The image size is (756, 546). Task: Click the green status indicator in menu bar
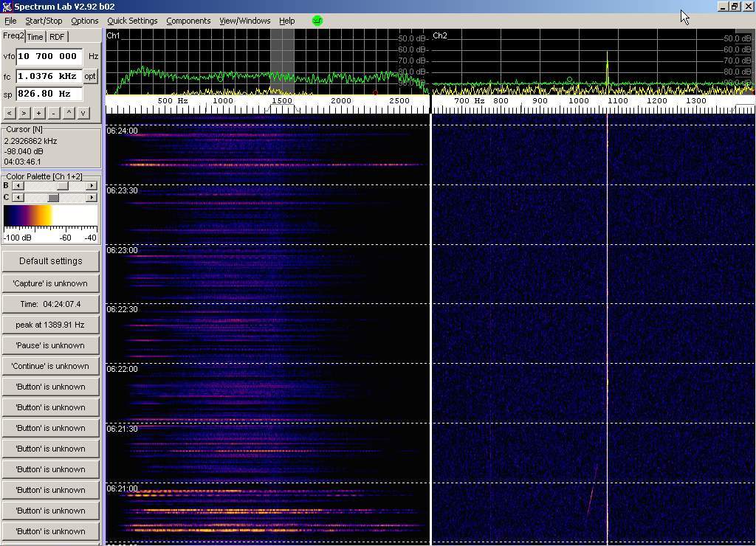tap(317, 21)
